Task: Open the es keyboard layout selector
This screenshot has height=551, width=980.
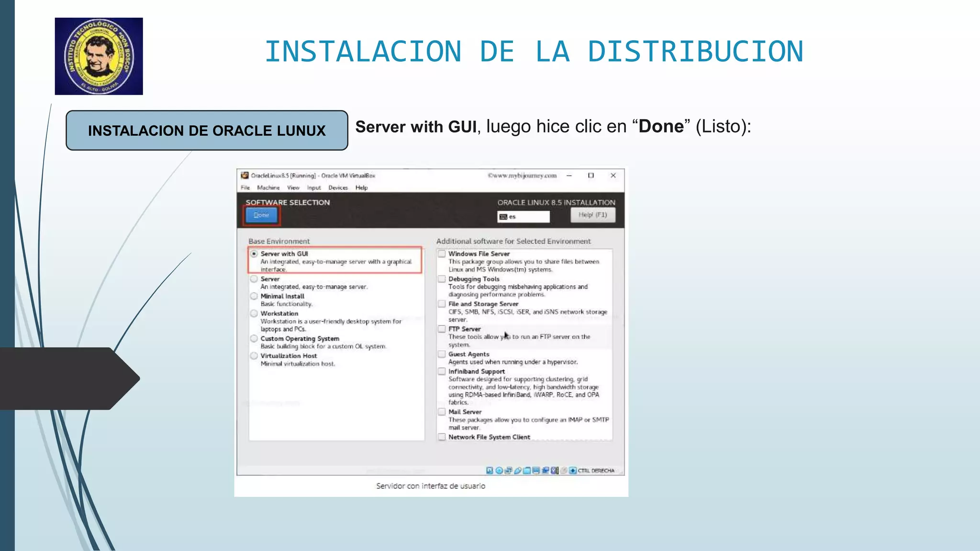Action: [x=523, y=217]
